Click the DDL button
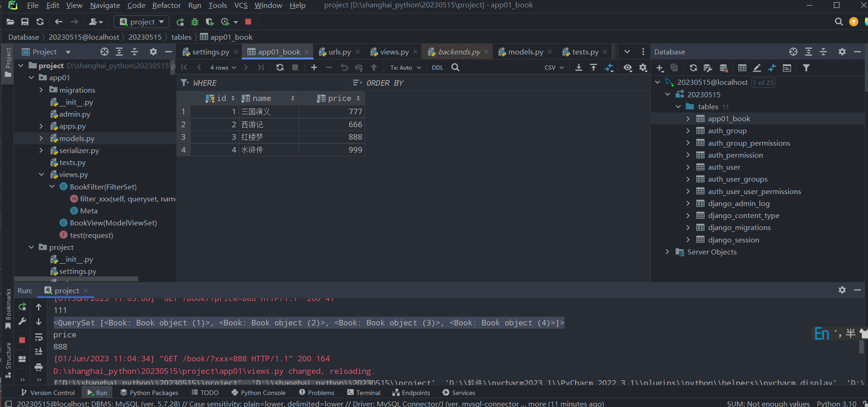The width and height of the screenshot is (868, 407). (437, 67)
